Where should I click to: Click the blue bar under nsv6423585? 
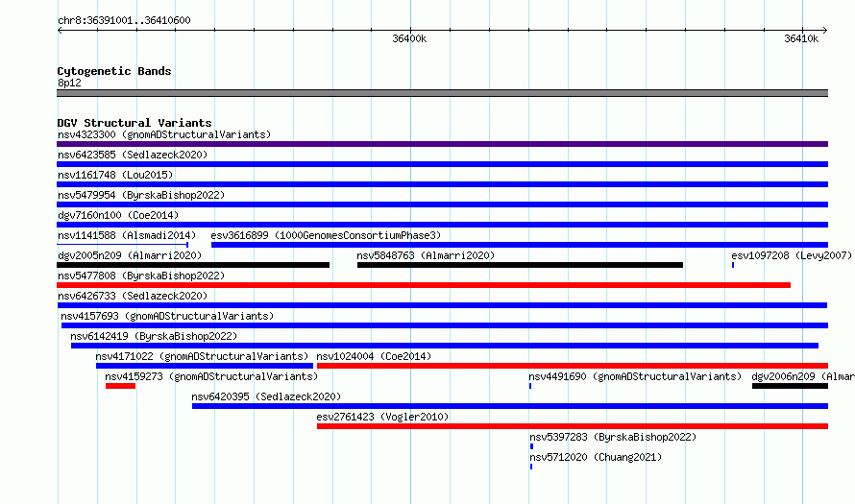point(442,164)
